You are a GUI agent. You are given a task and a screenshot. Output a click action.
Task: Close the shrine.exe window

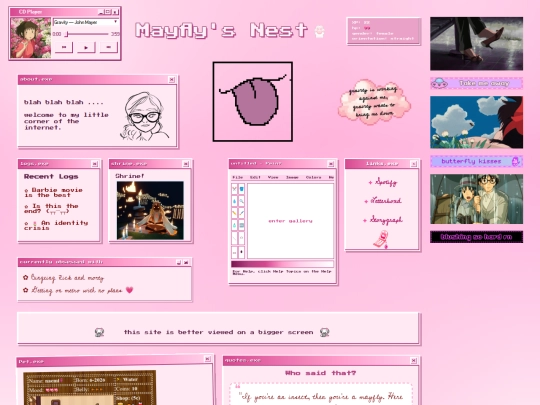tap(186, 164)
